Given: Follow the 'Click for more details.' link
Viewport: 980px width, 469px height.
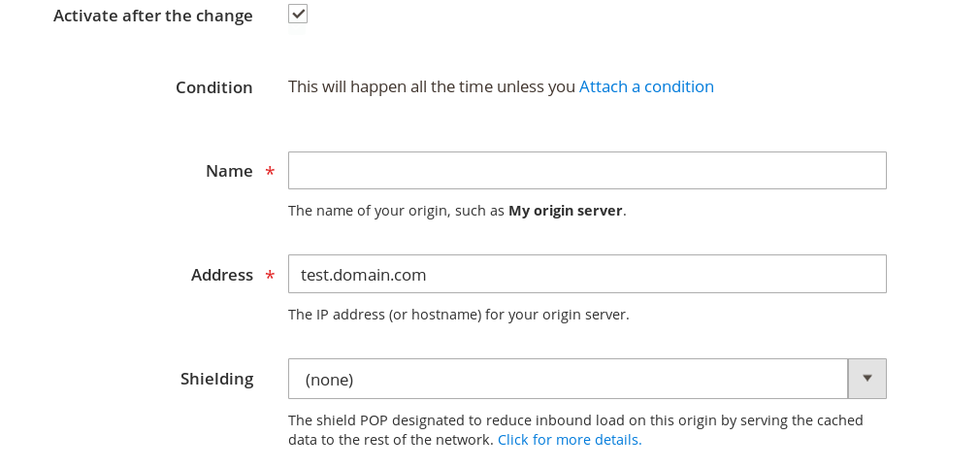Looking at the screenshot, I should 570,439.
